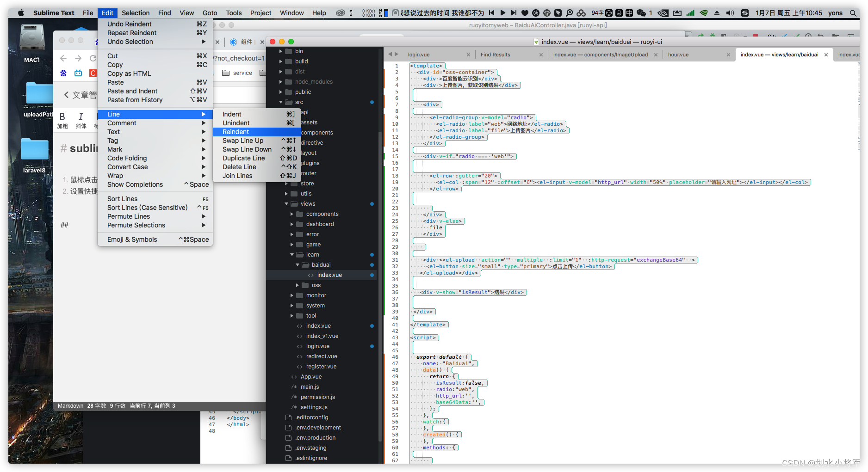868x472 pixels.
Task: Close the index.vue views/learn/baiduai tab
Action: 826,55
